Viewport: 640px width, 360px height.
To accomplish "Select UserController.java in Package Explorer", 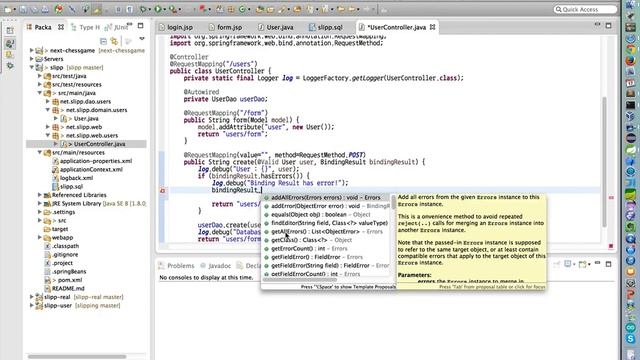I will pos(99,144).
